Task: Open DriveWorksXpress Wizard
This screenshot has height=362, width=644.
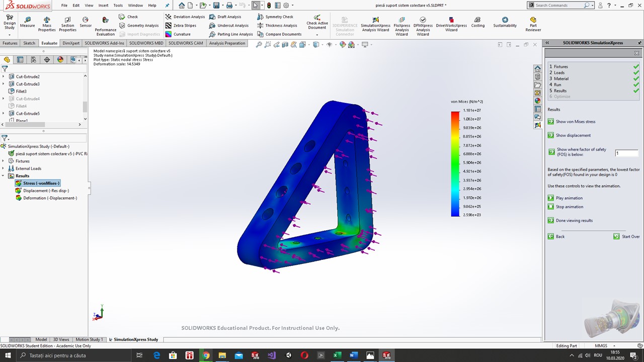Action: point(451,24)
